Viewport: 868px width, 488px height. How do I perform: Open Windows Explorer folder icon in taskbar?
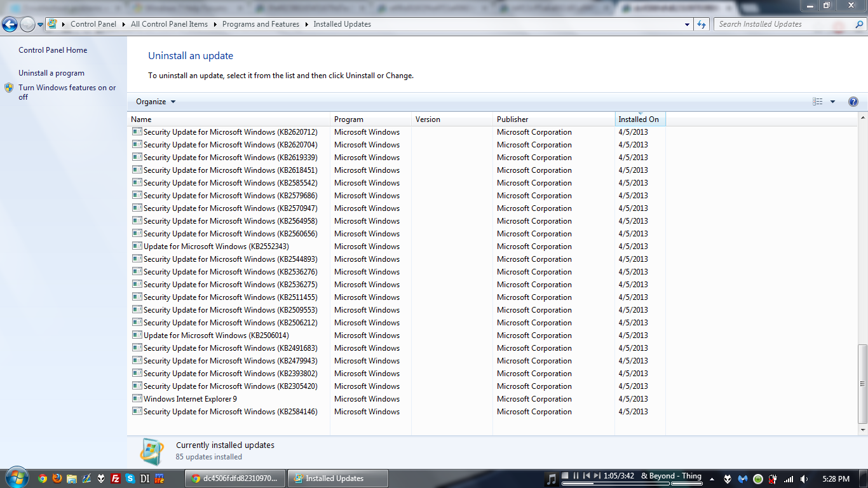click(72, 478)
